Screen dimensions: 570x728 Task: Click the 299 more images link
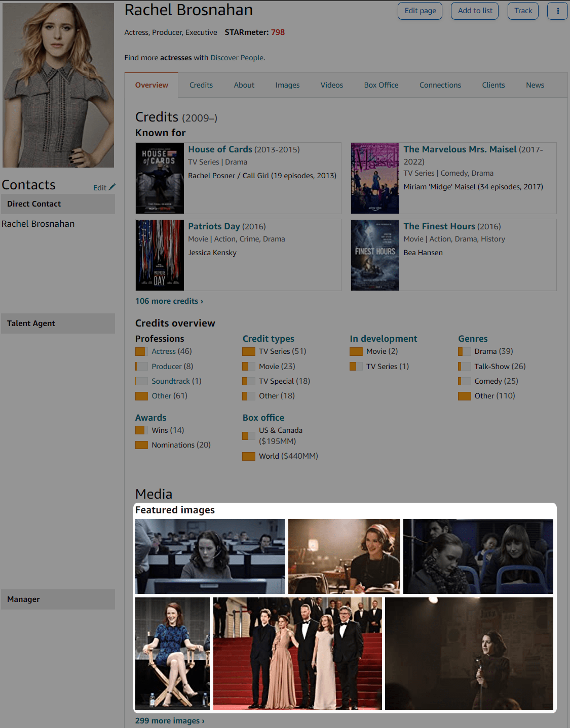[x=169, y=720]
